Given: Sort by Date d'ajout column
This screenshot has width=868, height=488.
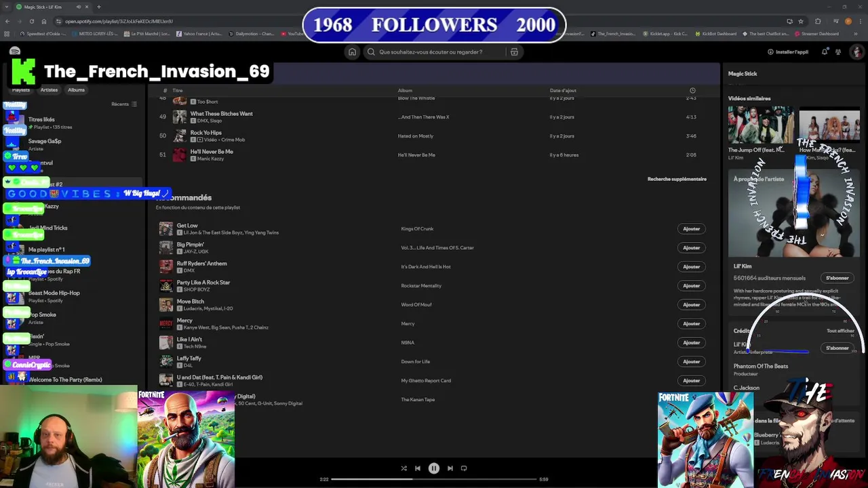Looking at the screenshot, I should tap(563, 90).
